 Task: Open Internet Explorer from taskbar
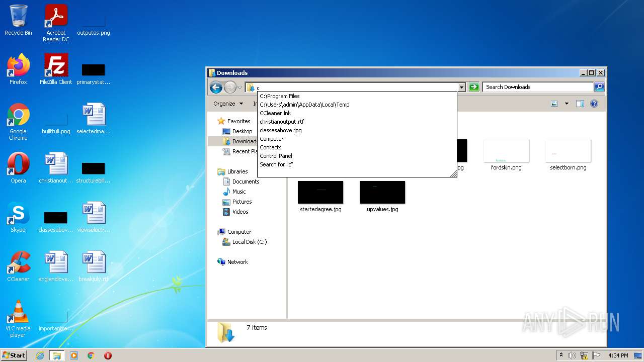click(40, 355)
